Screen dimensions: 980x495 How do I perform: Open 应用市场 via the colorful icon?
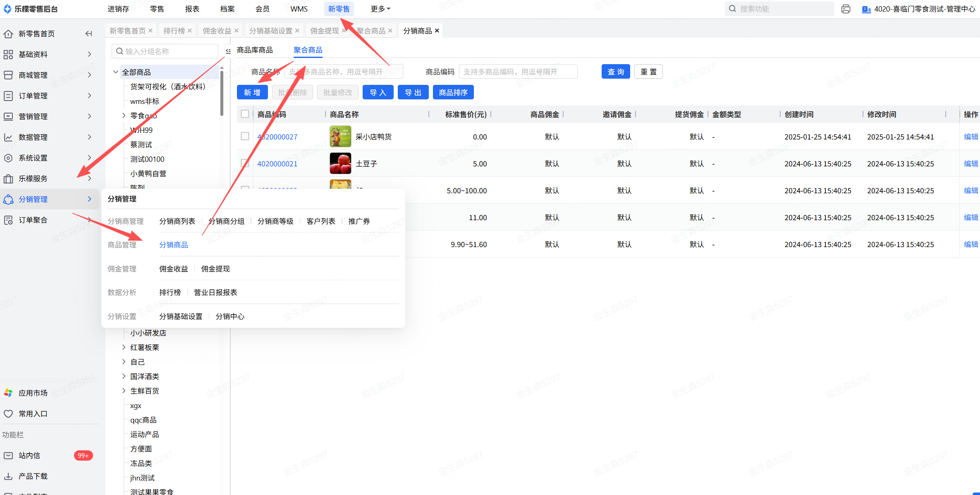pyautogui.click(x=8, y=393)
